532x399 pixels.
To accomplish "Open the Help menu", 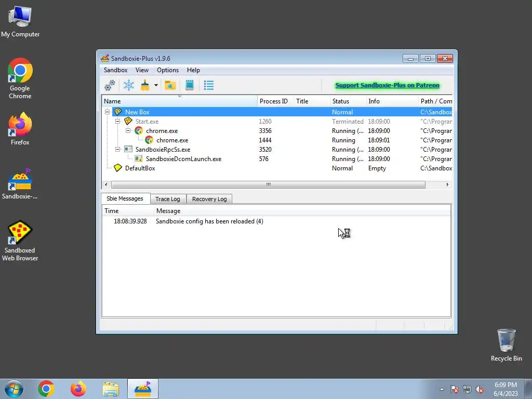I will 193,70.
